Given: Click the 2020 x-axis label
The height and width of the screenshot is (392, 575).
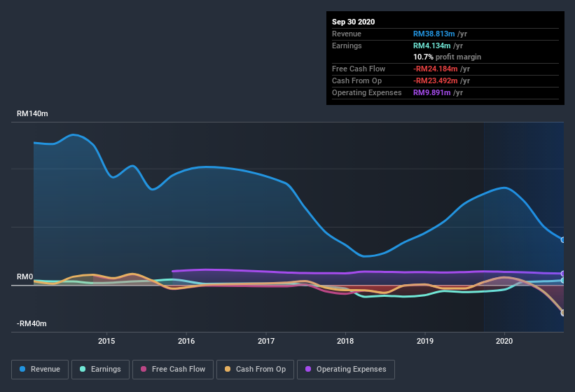Looking at the screenshot, I should pos(504,341).
